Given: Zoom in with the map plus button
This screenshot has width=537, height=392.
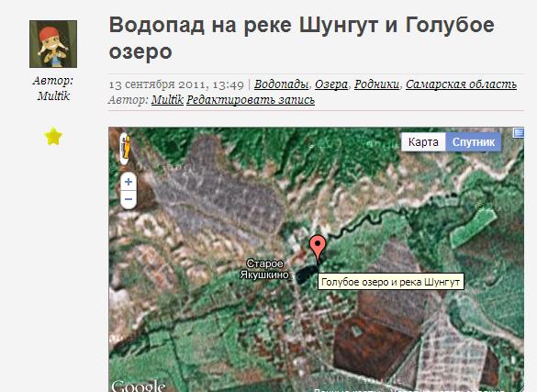Looking at the screenshot, I should (x=129, y=182).
